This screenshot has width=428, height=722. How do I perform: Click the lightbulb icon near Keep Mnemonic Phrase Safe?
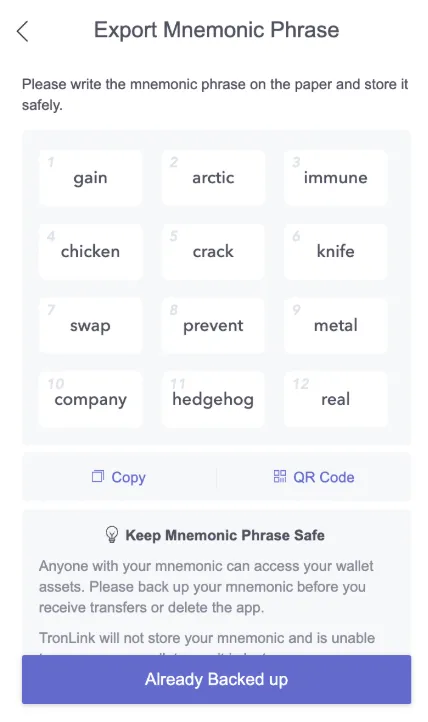coord(112,535)
